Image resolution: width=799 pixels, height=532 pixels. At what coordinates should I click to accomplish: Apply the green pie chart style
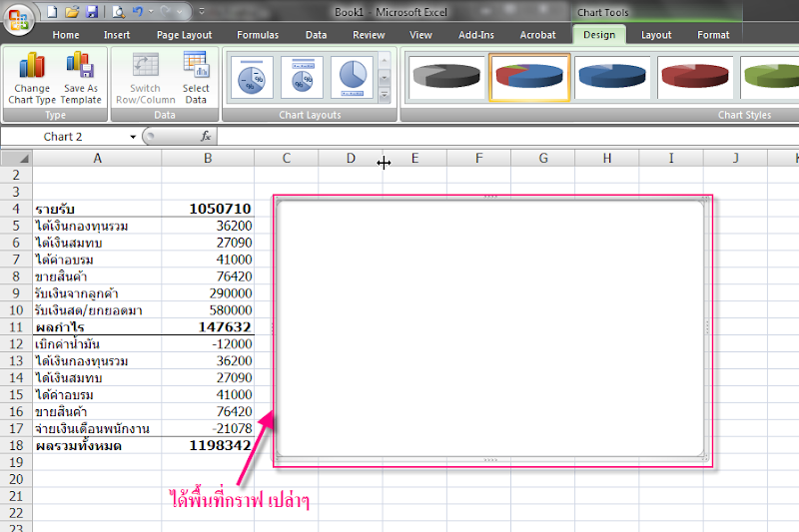(770, 78)
